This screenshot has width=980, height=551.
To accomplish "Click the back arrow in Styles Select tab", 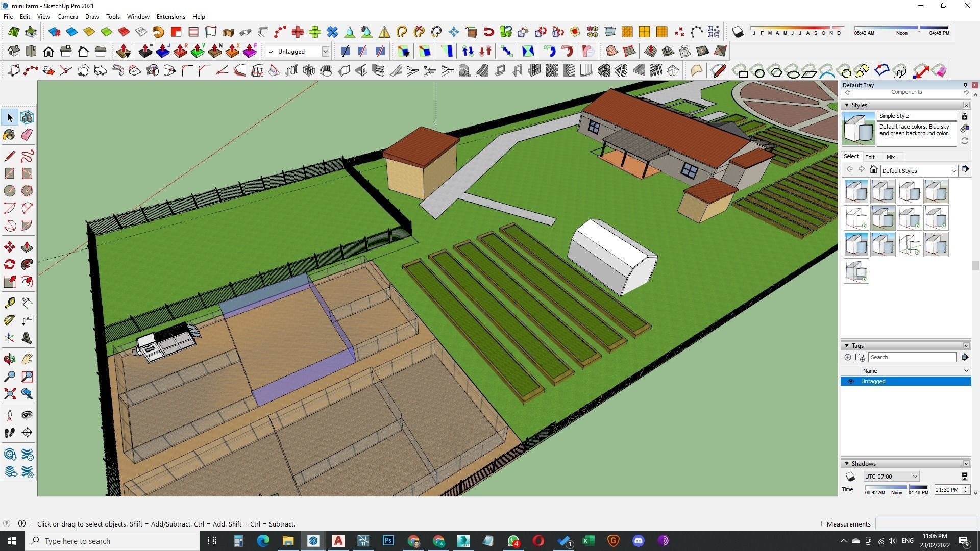I will coord(849,169).
